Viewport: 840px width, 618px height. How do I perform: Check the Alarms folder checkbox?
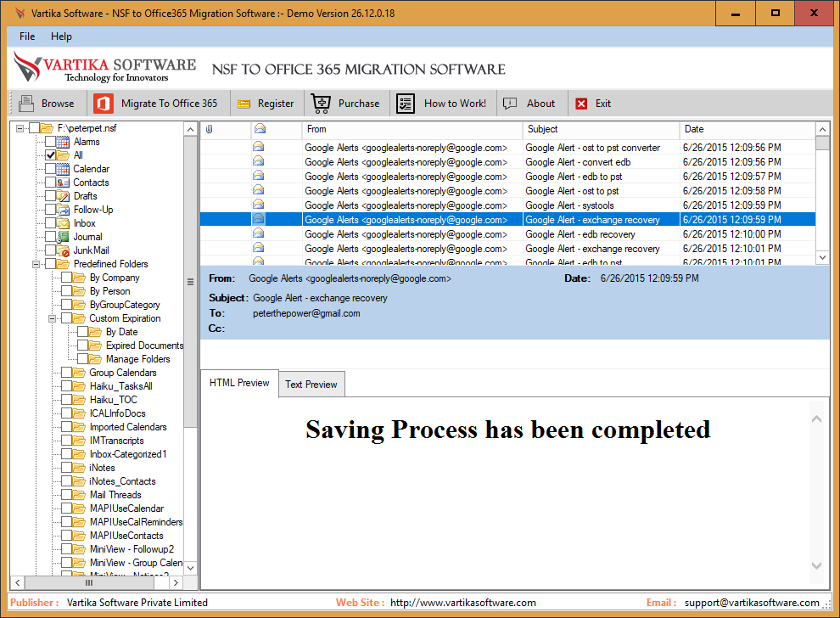(x=50, y=142)
